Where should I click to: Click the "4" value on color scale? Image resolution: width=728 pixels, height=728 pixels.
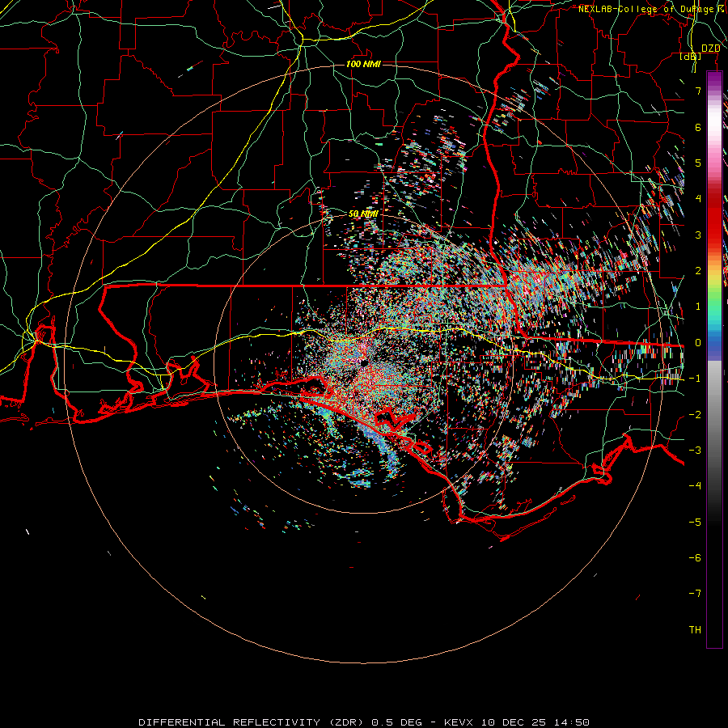tap(698, 199)
